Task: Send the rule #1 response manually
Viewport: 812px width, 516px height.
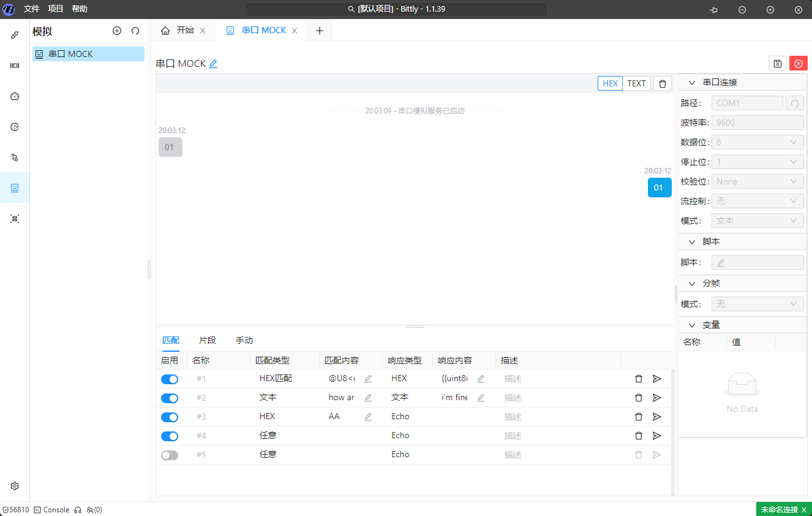Action: (x=657, y=379)
